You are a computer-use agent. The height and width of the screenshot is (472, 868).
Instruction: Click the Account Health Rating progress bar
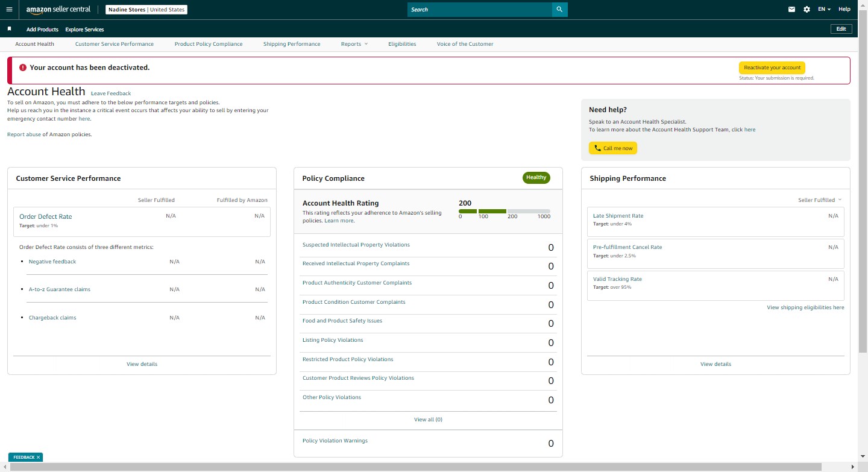point(505,212)
